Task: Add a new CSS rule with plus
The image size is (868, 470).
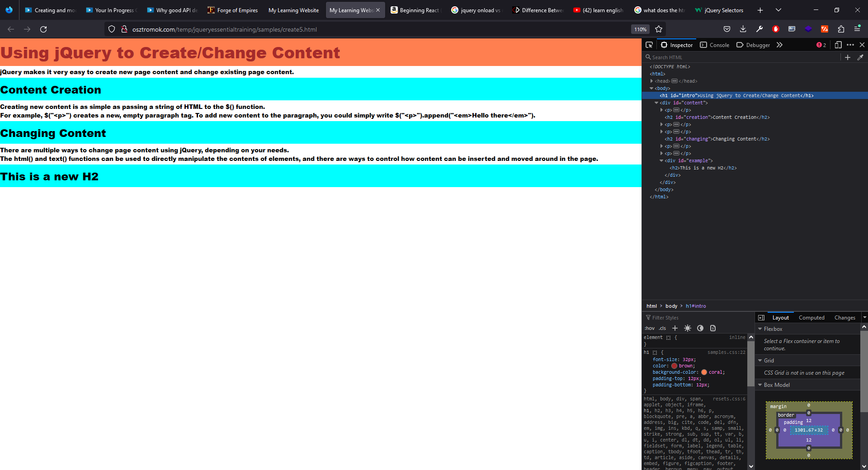Action: (675, 328)
